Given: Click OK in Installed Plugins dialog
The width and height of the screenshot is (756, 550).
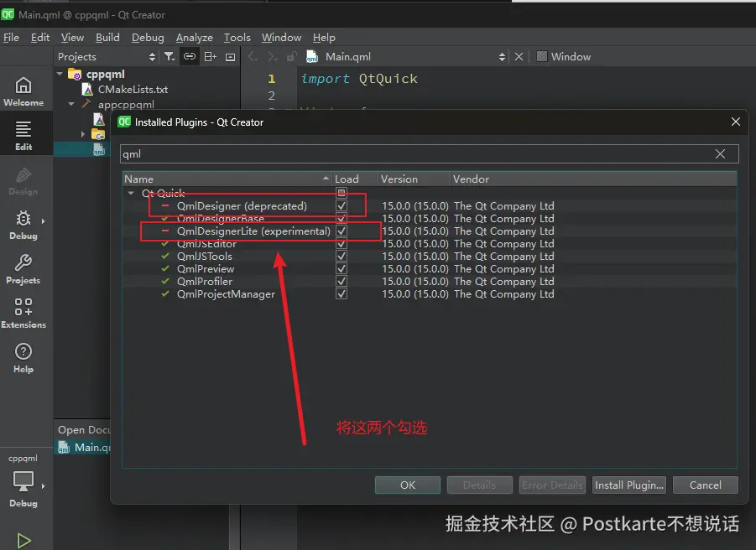Looking at the screenshot, I should [x=408, y=485].
